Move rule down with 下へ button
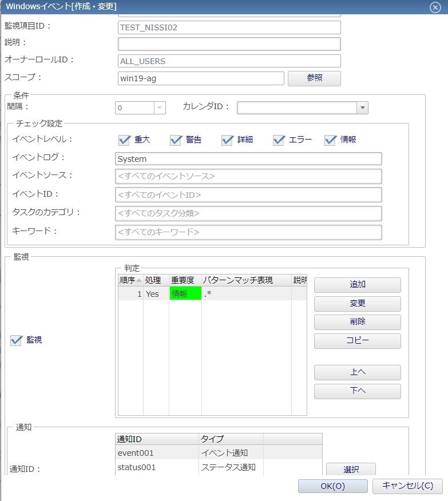Image resolution: width=448 pixels, height=501 pixels. 357,391
